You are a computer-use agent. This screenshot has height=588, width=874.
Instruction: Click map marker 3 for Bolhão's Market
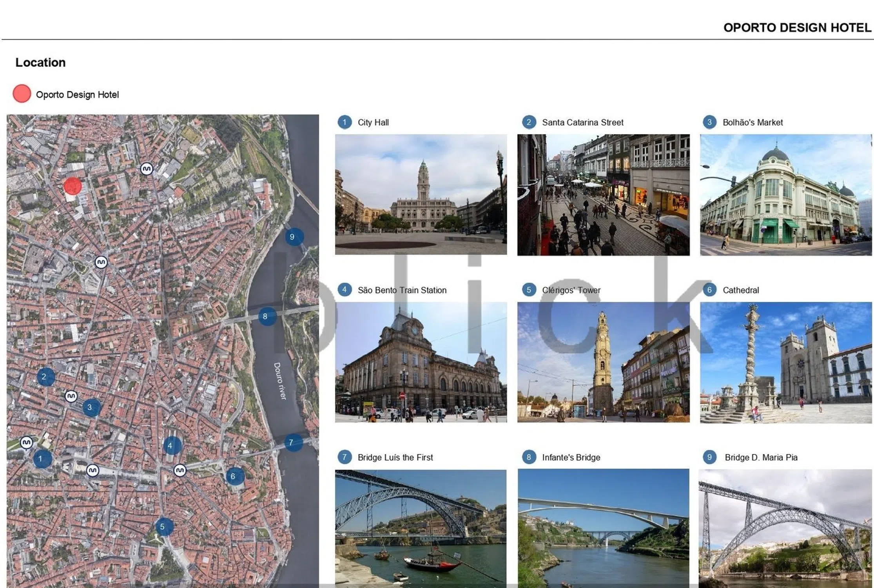(92, 408)
